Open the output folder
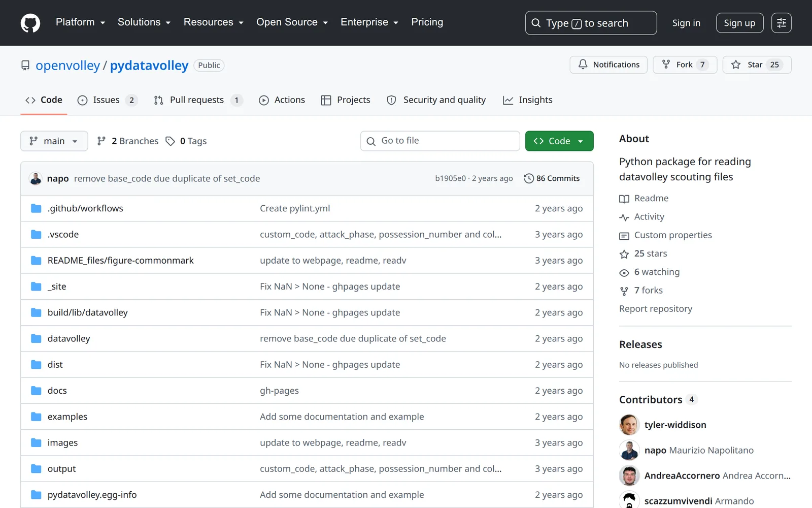Image resolution: width=812 pixels, height=508 pixels. (x=62, y=469)
